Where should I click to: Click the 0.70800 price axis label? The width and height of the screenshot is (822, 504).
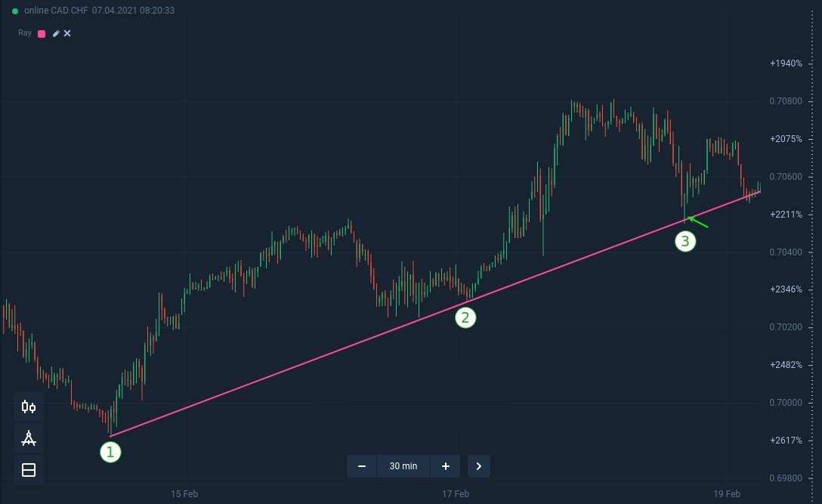click(786, 101)
